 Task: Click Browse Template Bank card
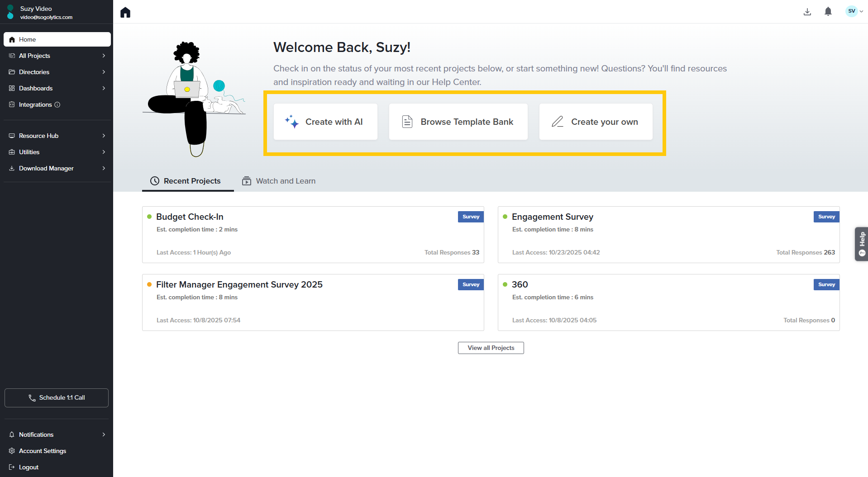[x=458, y=122]
